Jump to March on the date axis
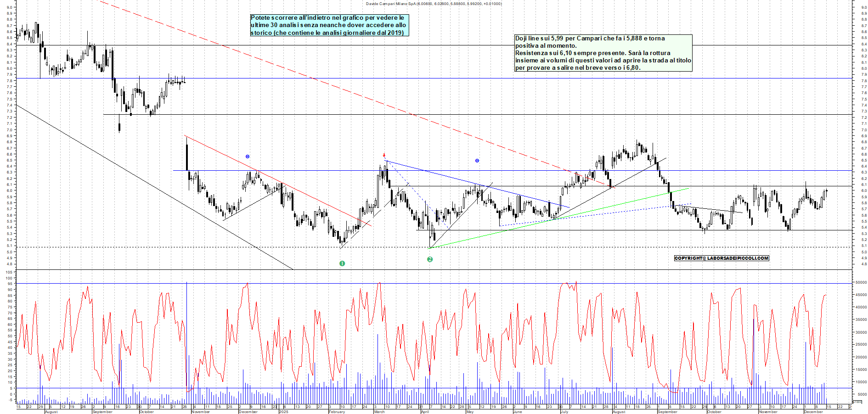This screenshot has height=414, width=868. 379,412
